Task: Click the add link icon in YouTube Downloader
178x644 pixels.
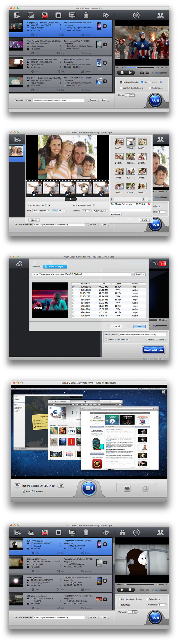Action: coord(19,263)
